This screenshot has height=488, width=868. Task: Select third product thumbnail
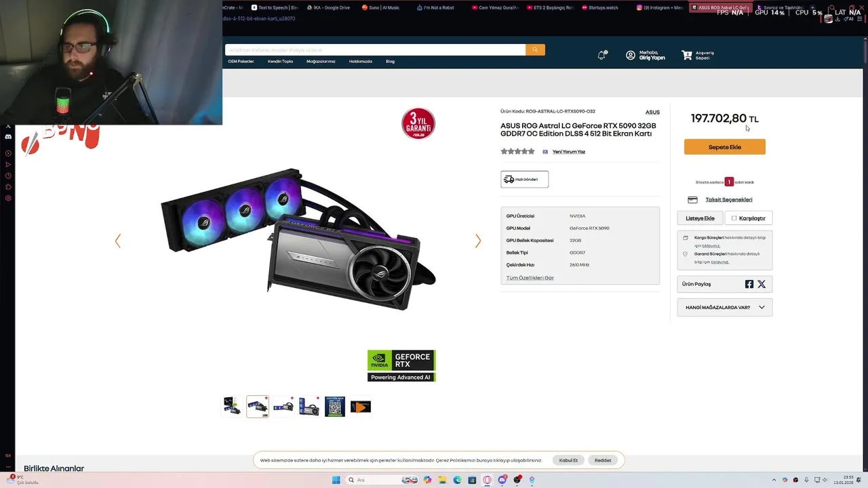coord(283,407)
